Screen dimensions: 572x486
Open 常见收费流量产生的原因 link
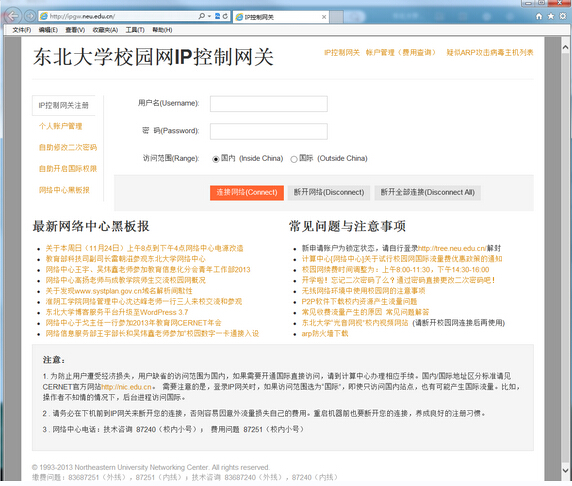[x=342, y=312]
